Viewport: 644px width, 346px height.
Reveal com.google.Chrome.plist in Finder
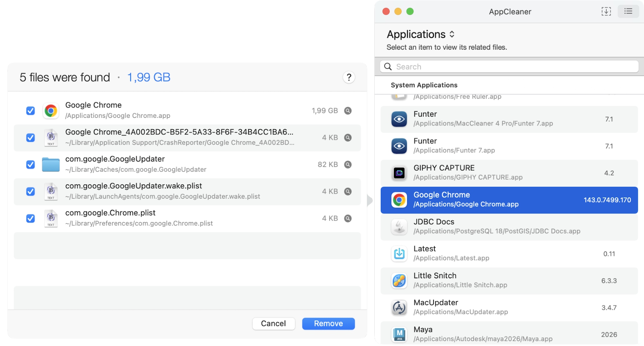click(x=348, y=218)
